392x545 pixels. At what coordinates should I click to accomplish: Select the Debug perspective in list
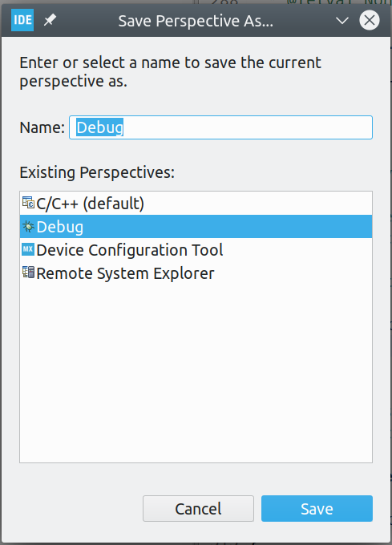point(196,227)
